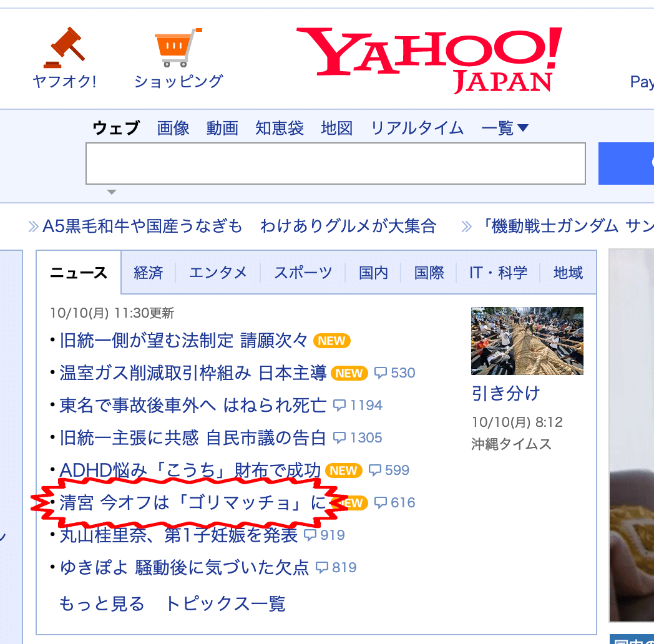
Task: Click chevron icon before A5黒毛和牛 promo
Action: [33, 227]
